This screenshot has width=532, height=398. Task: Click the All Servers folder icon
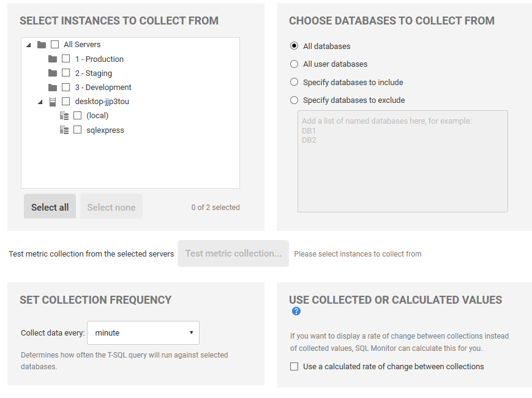41,45
